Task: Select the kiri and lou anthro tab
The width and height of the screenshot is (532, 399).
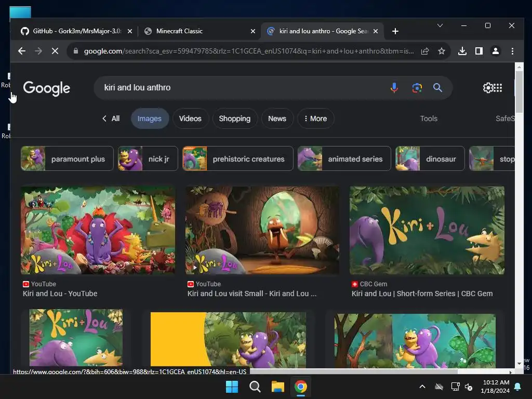Action: [x=322, y=31]
